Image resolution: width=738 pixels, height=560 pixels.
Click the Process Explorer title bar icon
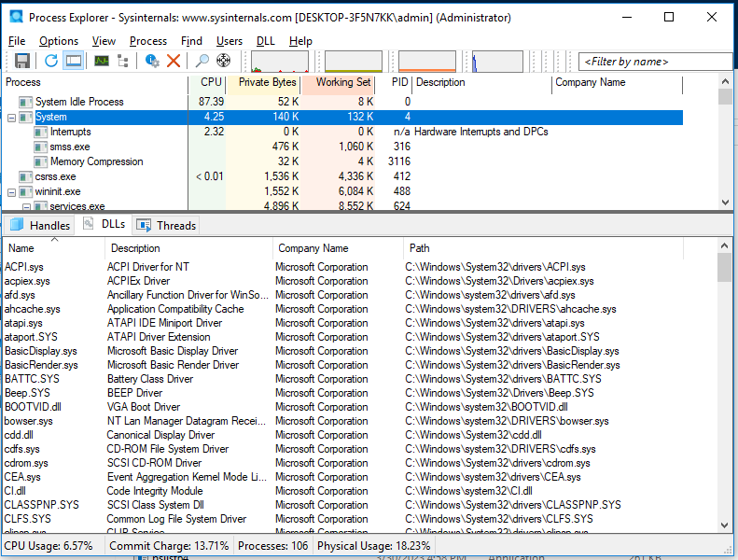click(x=17, y=17)
